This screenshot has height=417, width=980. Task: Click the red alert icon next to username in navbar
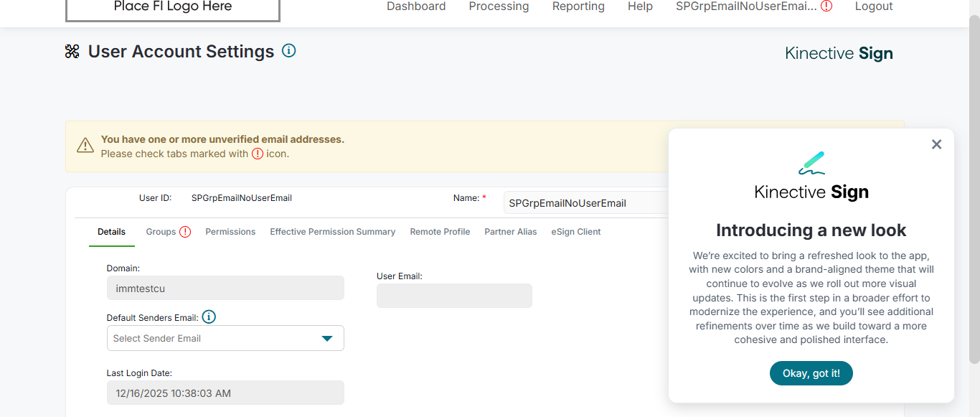click(826, 6)
